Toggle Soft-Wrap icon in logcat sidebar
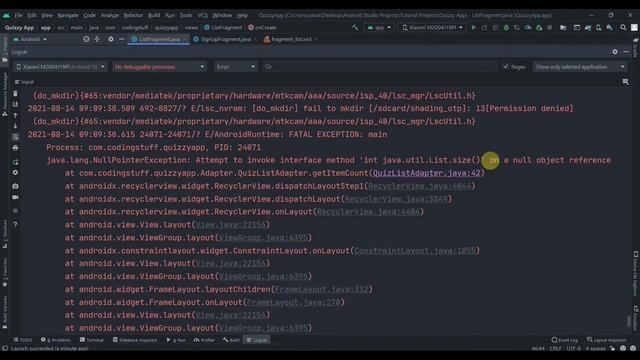This screenshot has height=360, width=640. coord(16,137)
